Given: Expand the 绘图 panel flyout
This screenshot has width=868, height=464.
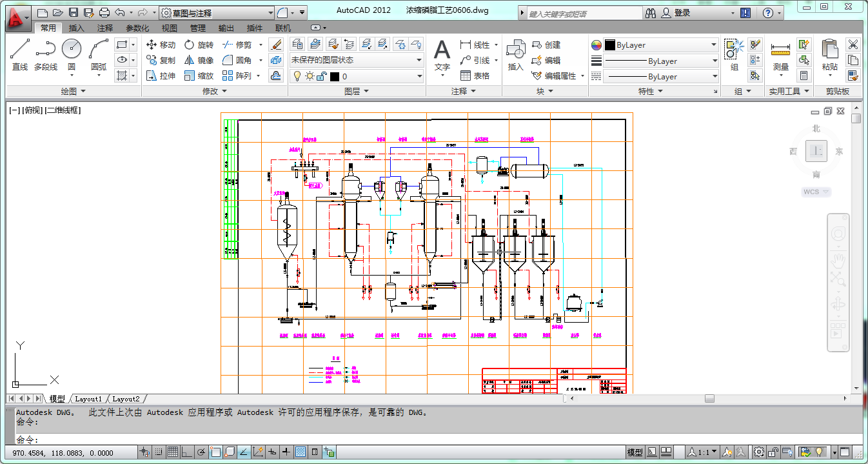Looking at the screenshot, I should pyautogui.click(x=73, y=92).
